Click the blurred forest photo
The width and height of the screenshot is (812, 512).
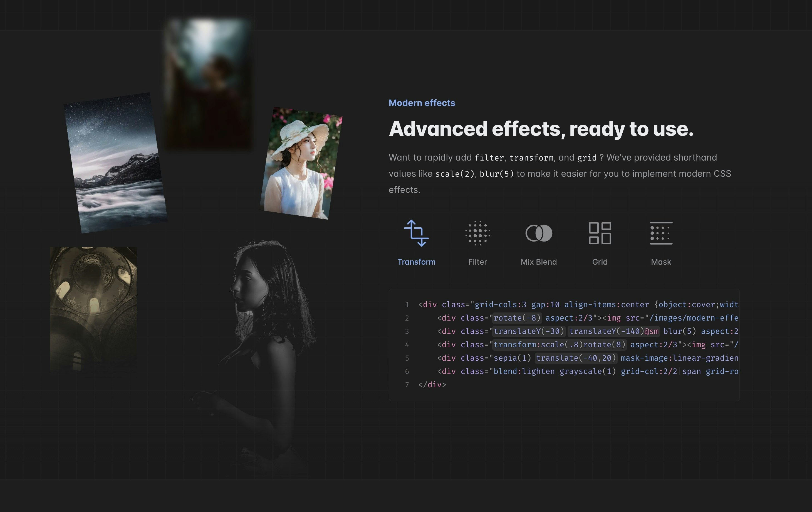[x=208, y=84]
